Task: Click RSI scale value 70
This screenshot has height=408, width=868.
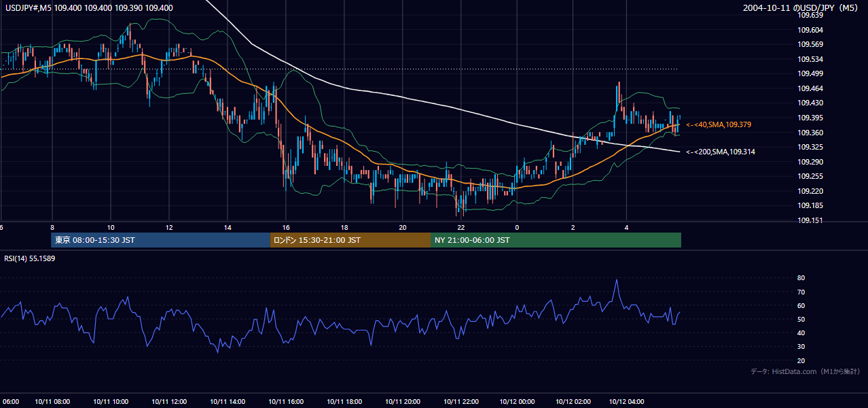Action: tap(801, 292)
